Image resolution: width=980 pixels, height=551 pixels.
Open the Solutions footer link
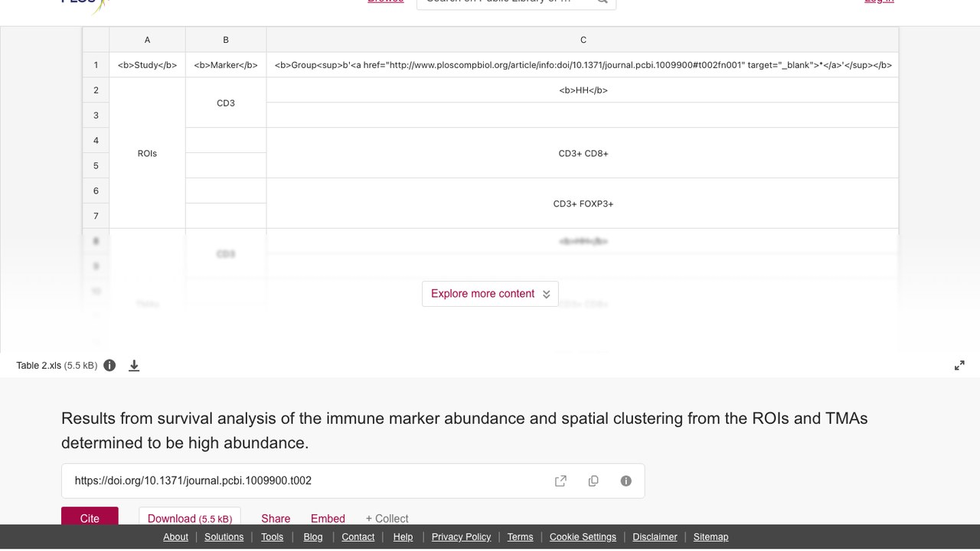click(x=224, y=537)
